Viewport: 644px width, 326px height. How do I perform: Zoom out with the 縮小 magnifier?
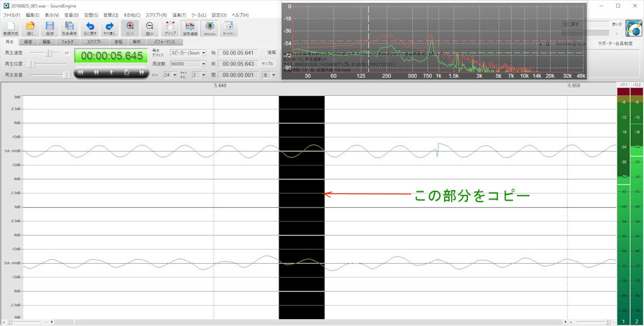coord(150,28)
